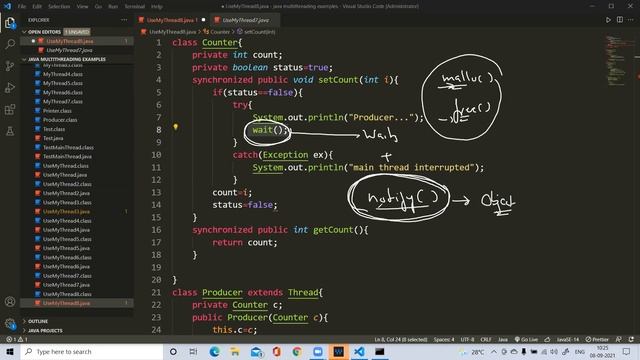Open the Help menu

click(x=157, y=7)
